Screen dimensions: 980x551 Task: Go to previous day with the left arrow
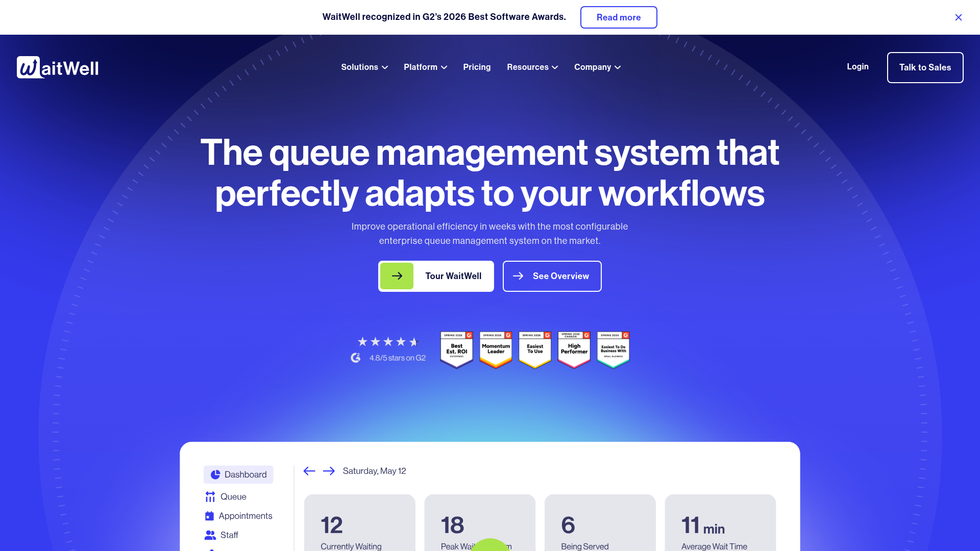(x=309, y=471)
